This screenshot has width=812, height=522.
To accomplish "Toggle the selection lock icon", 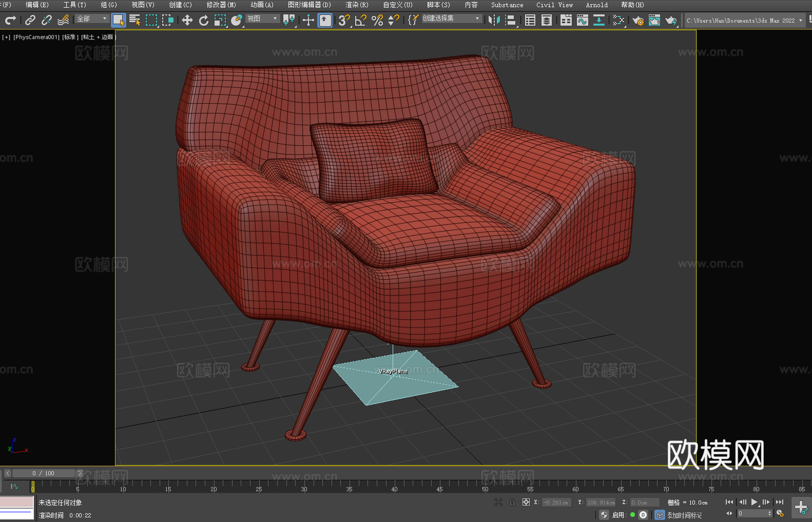I will 512,502.
